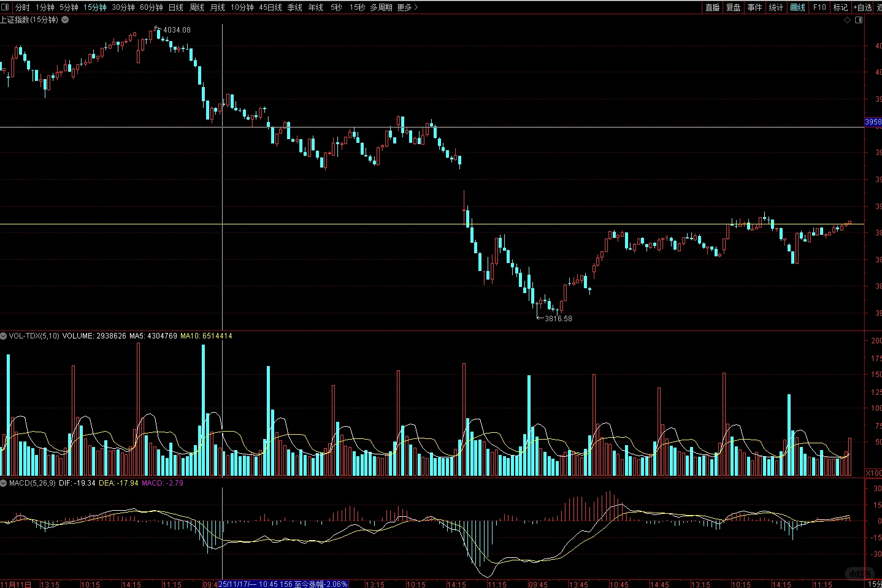Add to watchlist with +自选
The width and height of the screenshot is (882, 588).
862,7
